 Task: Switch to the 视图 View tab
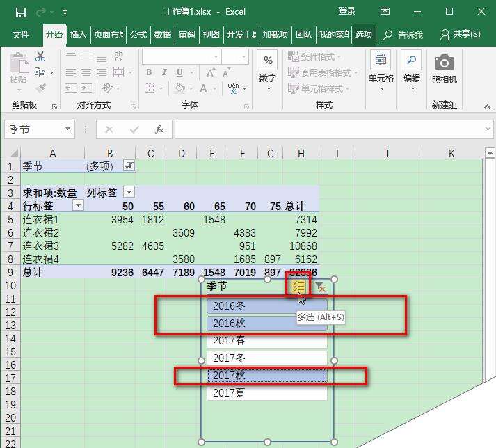coord(211,34)
